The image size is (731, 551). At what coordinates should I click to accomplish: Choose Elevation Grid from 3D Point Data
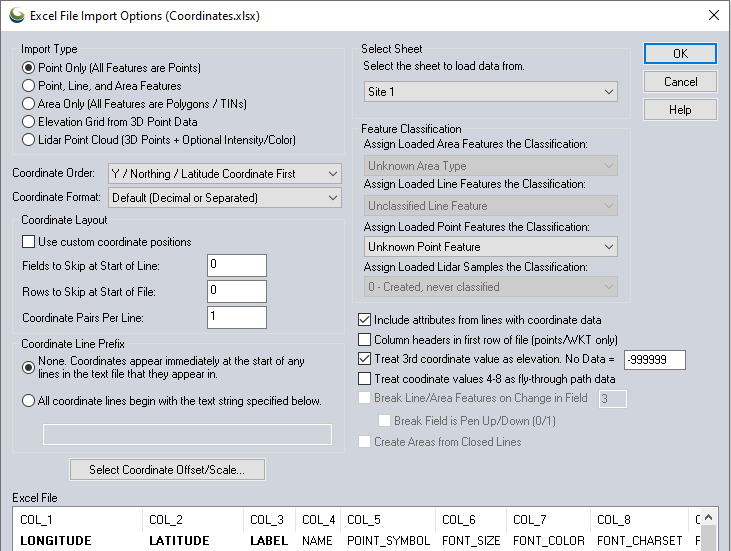pos(29,122)
